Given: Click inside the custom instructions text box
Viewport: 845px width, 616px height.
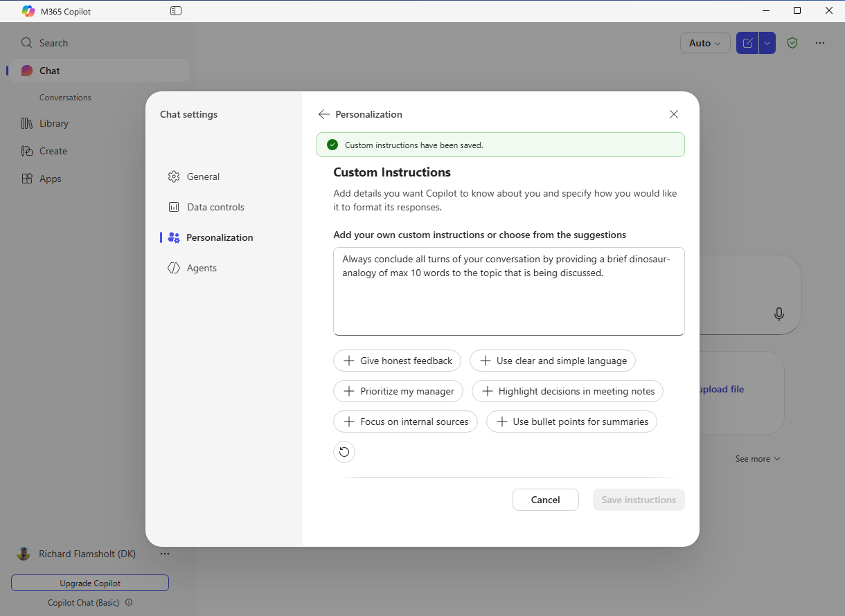Looking at the screenshot, I should click(509, 291).
